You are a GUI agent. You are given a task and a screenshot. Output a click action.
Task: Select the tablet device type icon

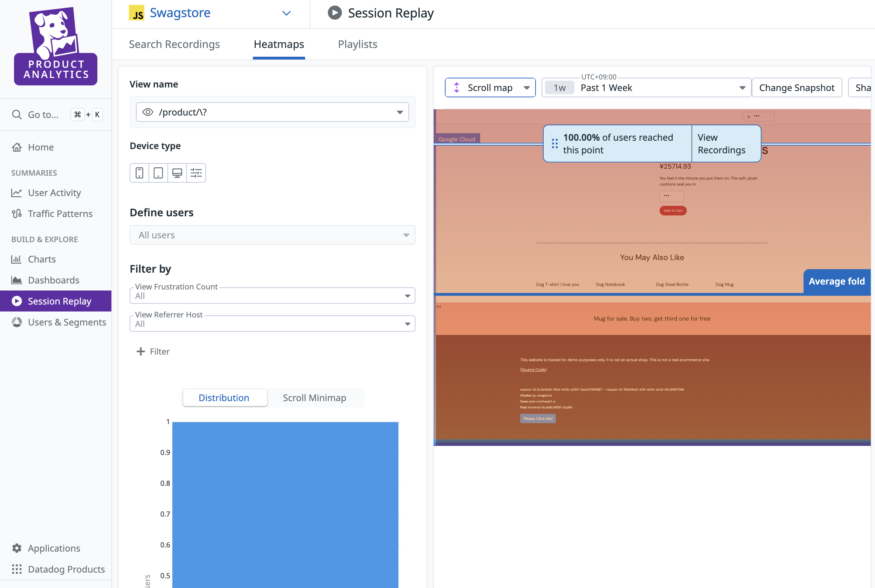158,173
